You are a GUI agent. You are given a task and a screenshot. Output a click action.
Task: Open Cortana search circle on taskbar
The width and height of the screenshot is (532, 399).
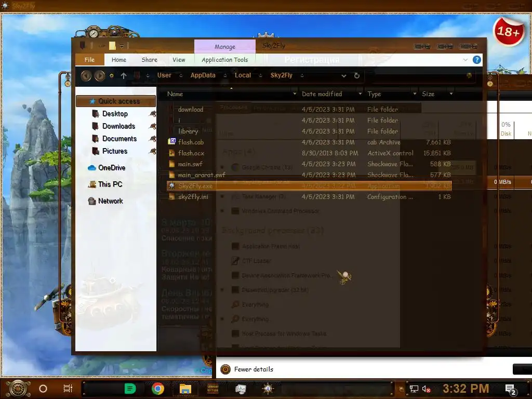[43, 389]
